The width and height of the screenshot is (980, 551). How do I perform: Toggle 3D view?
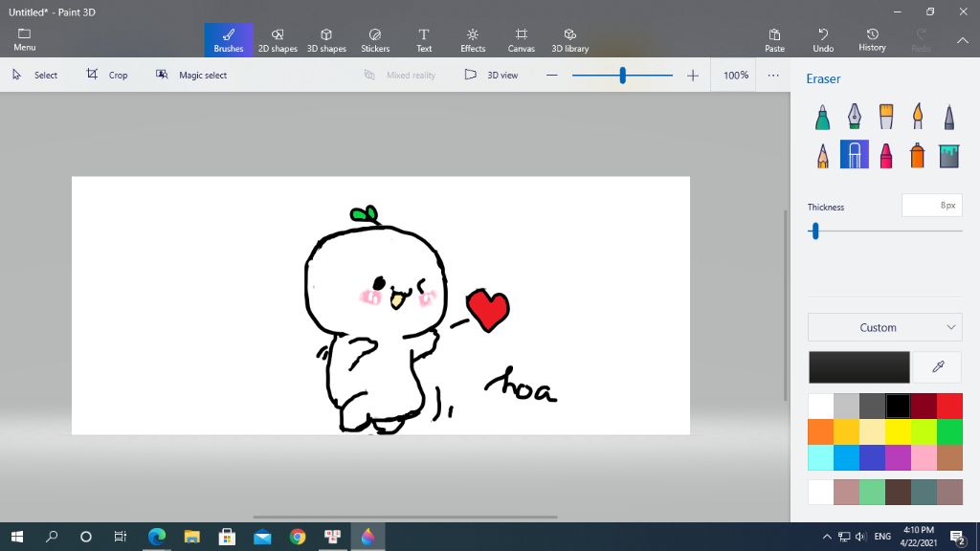491,75
